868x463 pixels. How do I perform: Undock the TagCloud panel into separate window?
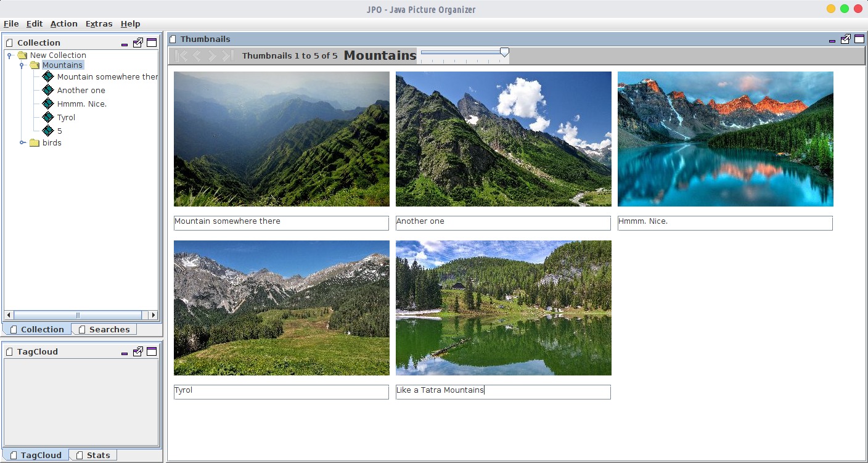coord(138,351)
